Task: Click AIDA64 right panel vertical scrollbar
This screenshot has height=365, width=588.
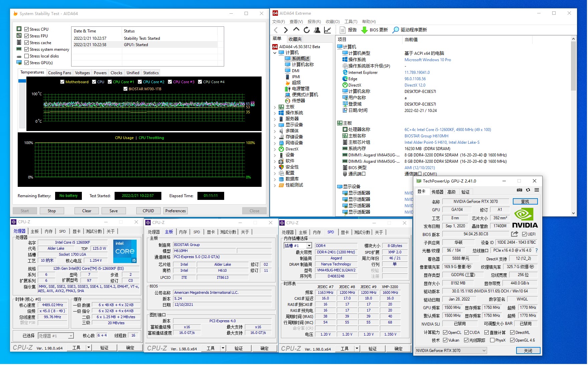Action: (574, 126)
